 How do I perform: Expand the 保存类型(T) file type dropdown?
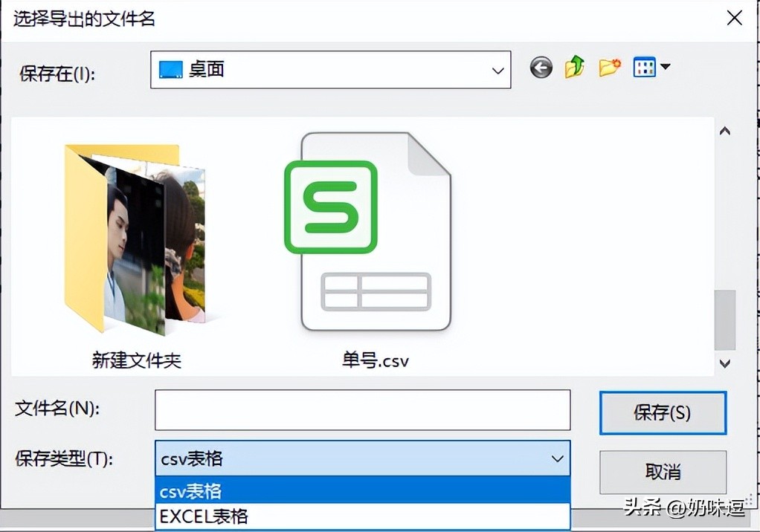[557, 459]
